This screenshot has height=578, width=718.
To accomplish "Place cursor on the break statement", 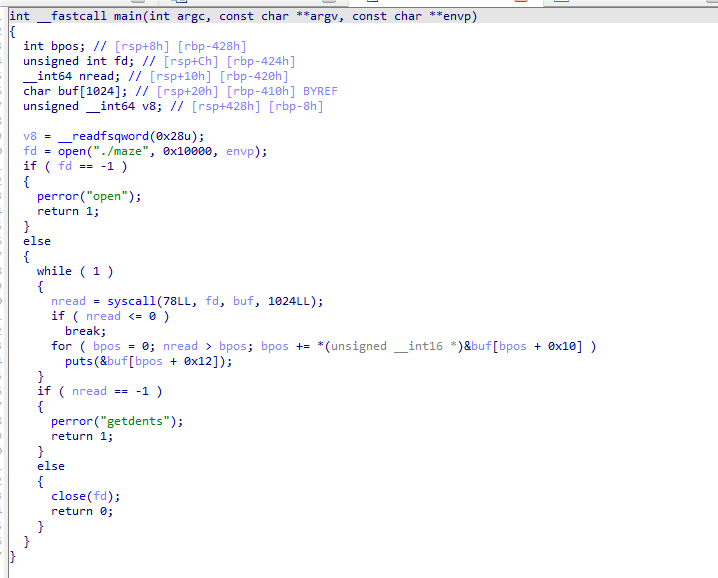I will click(x=84, y=331).
